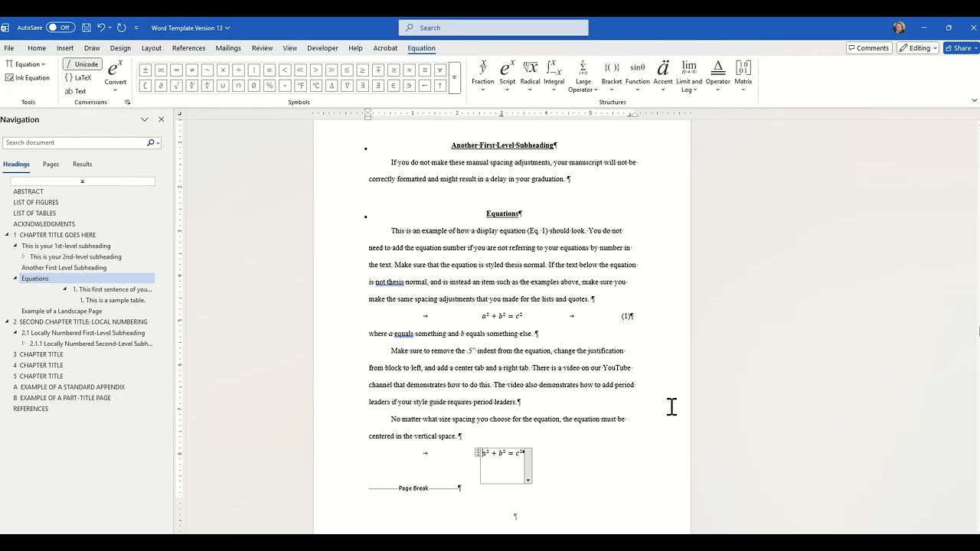The height and width of the screenshot is (551, 980).
Task: Collapse the ribbon with the chevron
Action: (974, 100)
